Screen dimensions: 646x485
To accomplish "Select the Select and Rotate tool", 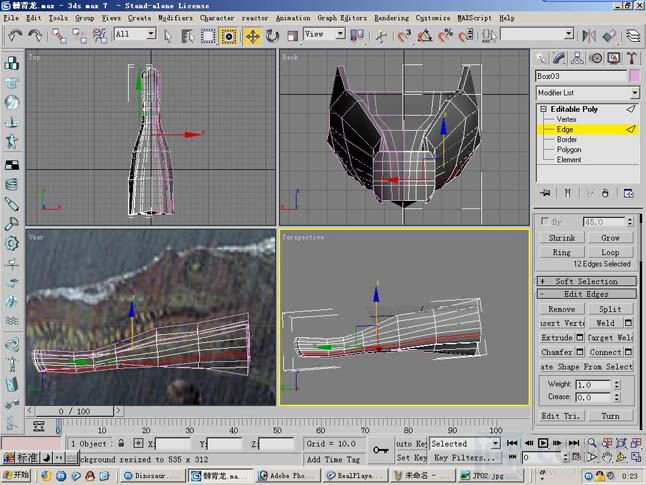I will tap(272, 36).
